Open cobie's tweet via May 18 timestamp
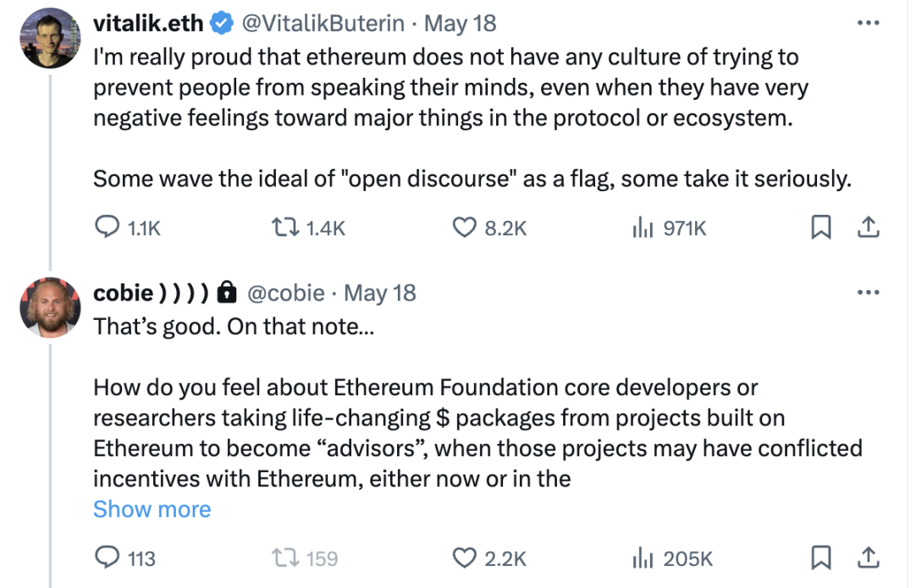The height and width of the screenshot is (588, 916). (x=381, y=293)
